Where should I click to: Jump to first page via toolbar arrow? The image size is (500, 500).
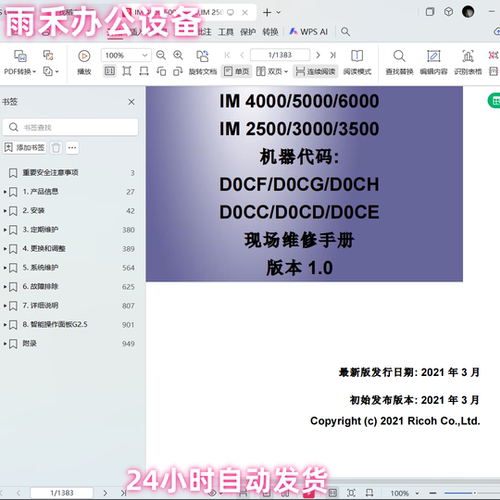227,55
